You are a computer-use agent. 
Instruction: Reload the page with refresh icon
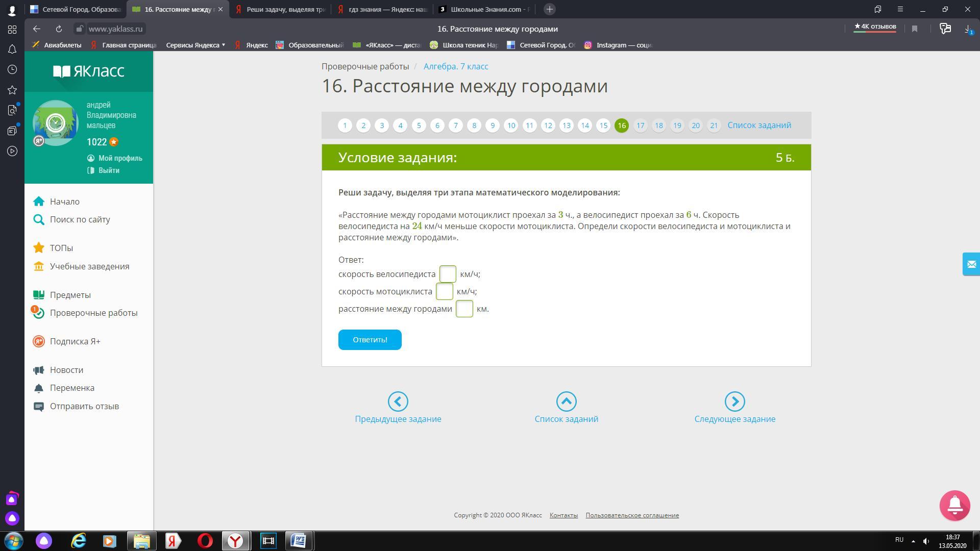coord(59,29)
